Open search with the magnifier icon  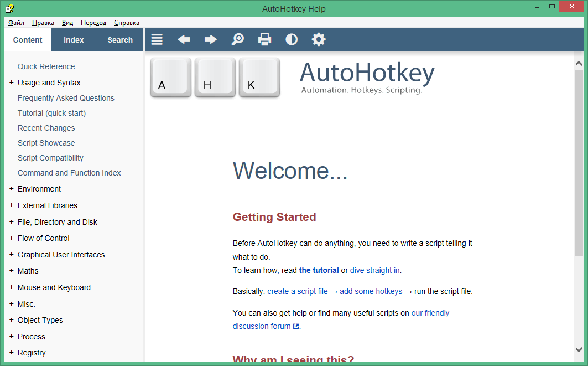[237, 39]
